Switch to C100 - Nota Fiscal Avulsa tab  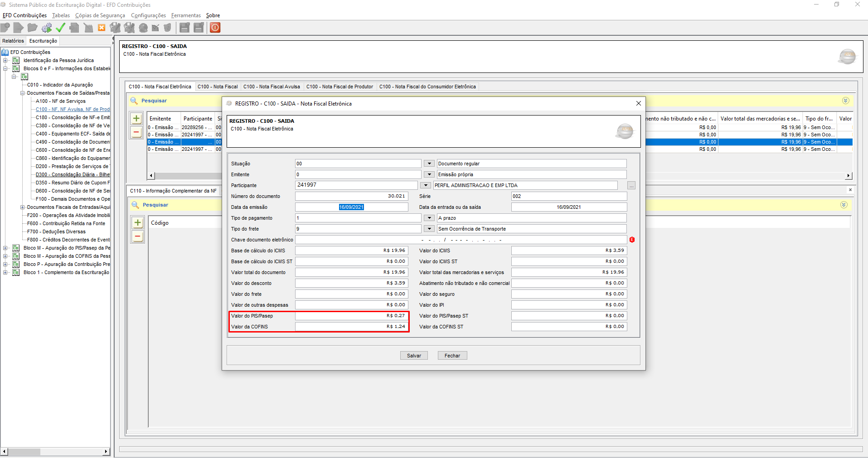tap(272, 87)
